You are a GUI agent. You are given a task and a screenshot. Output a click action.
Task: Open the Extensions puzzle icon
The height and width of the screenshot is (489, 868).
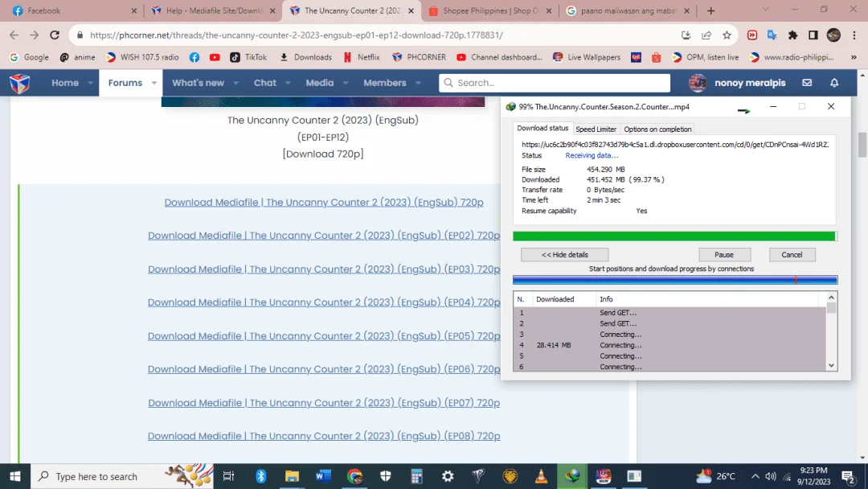(792, 35)
